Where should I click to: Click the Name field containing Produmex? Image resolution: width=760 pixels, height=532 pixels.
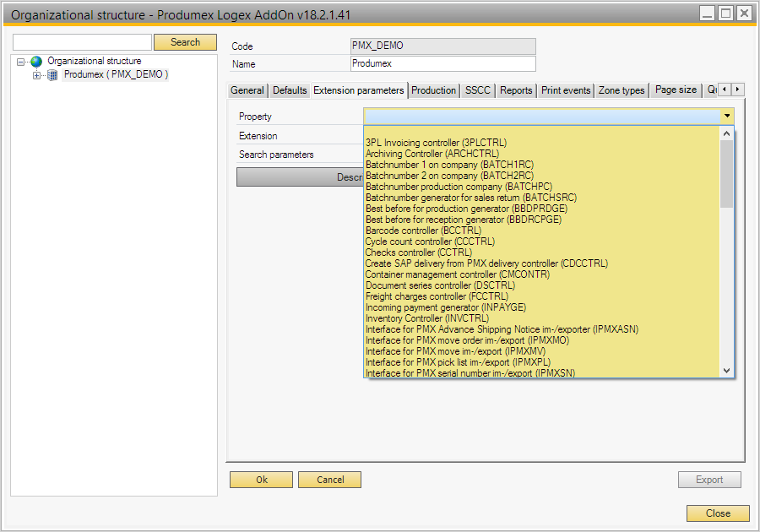[442, 64]
